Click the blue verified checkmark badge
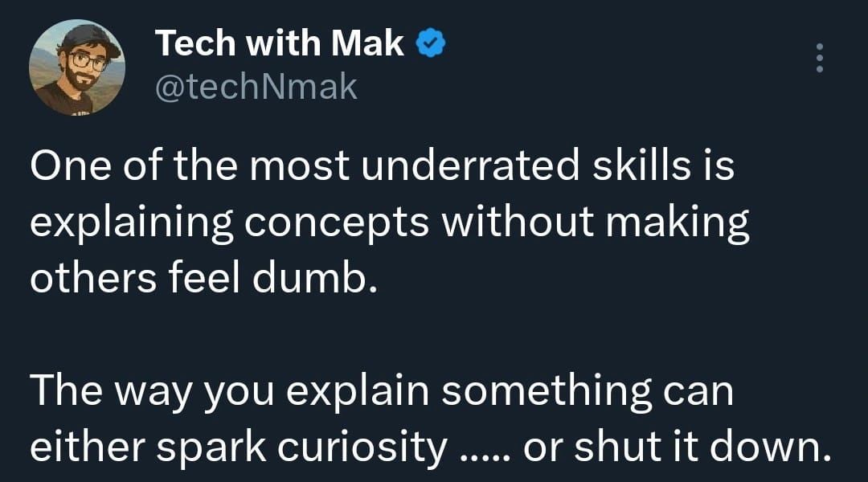The width and height of the screenshot is (868, 482). (x=430, y=44)
